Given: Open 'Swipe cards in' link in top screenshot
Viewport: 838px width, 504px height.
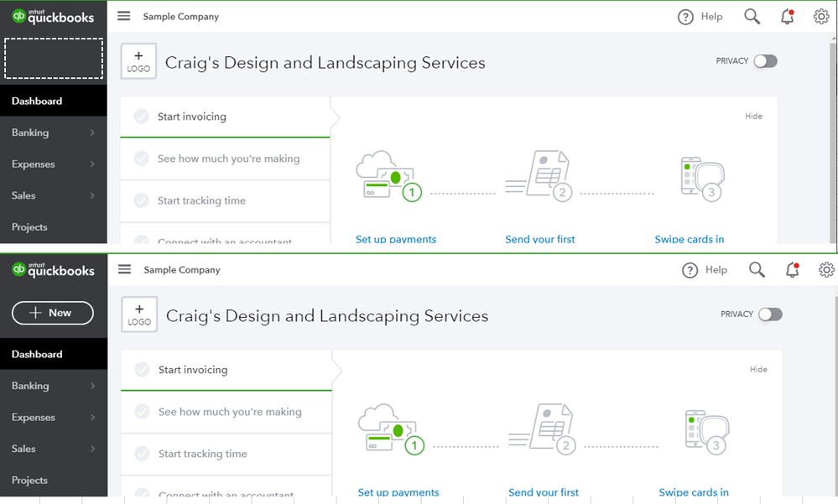Looking at the screenshot, I should [690, 239].
